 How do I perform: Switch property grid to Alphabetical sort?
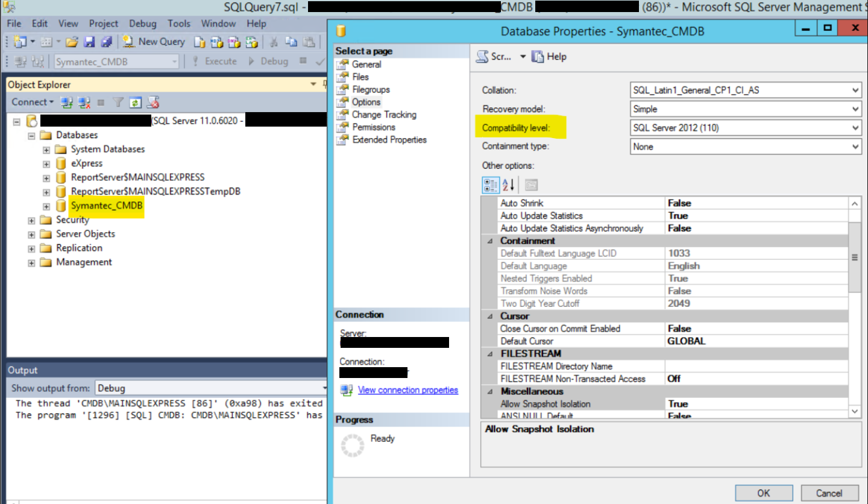(x=509, y=185)
